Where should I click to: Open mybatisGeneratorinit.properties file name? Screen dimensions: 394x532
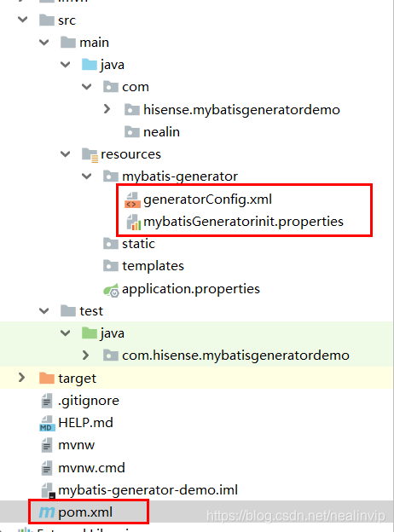tap(243, 222)
